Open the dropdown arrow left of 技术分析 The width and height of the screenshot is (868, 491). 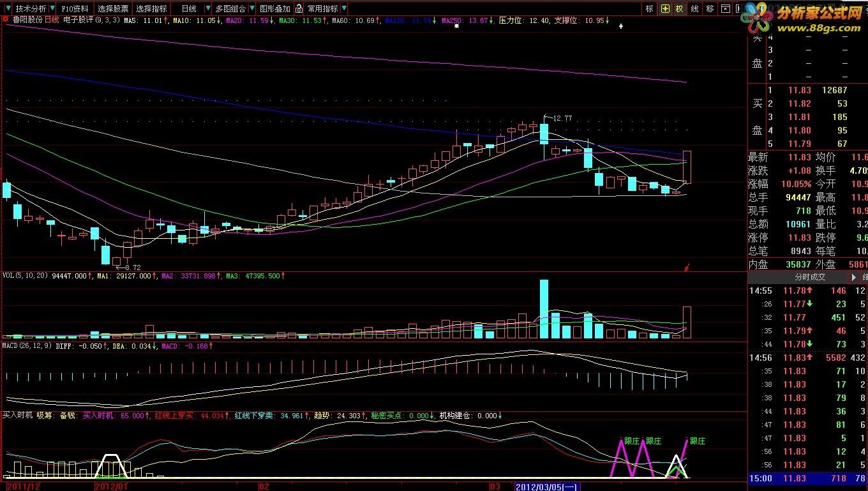(8, 9)
